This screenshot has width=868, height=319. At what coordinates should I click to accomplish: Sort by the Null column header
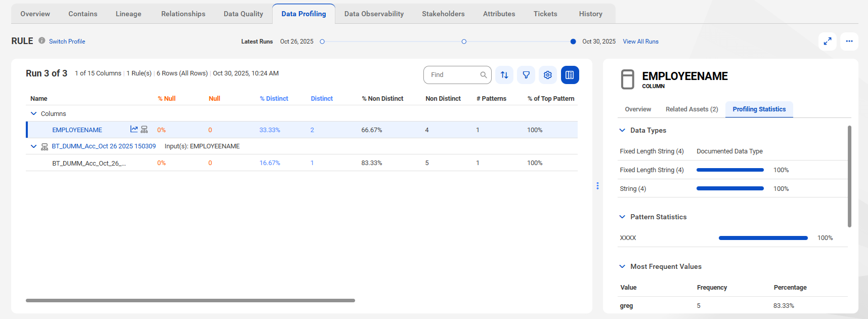point(214,99)
